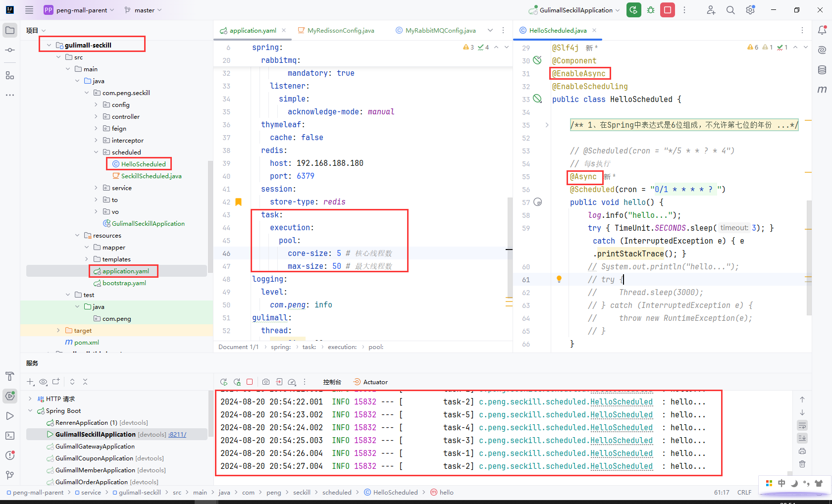The image size is (832, 504).
Task: Open the Git tool window icon
Action: pyautogui.click(x=10, y=475)
